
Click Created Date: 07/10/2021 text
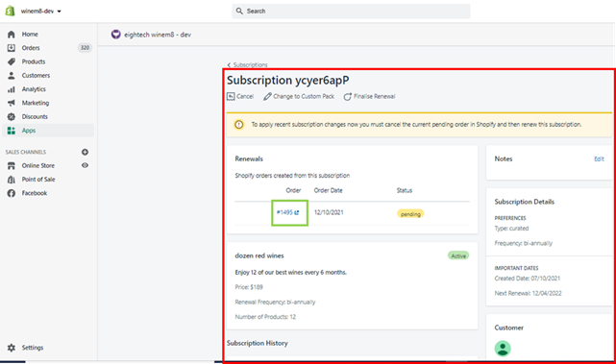click(528, 279)
